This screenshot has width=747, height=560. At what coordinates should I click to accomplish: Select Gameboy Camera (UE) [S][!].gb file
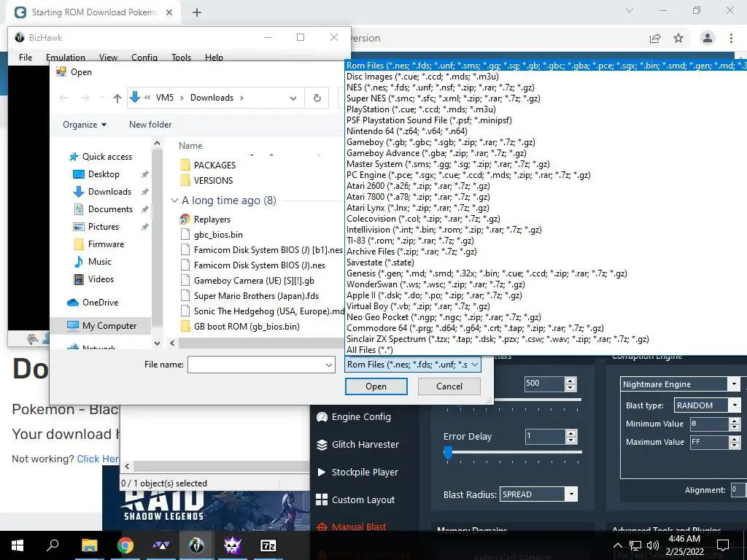pos(253,281)
